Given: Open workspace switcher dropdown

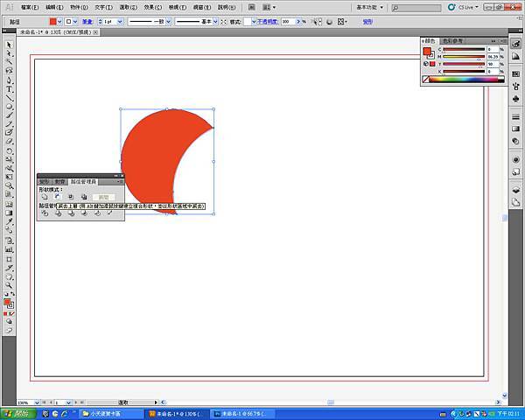Looking at the screenshot, I should (369, 7).
